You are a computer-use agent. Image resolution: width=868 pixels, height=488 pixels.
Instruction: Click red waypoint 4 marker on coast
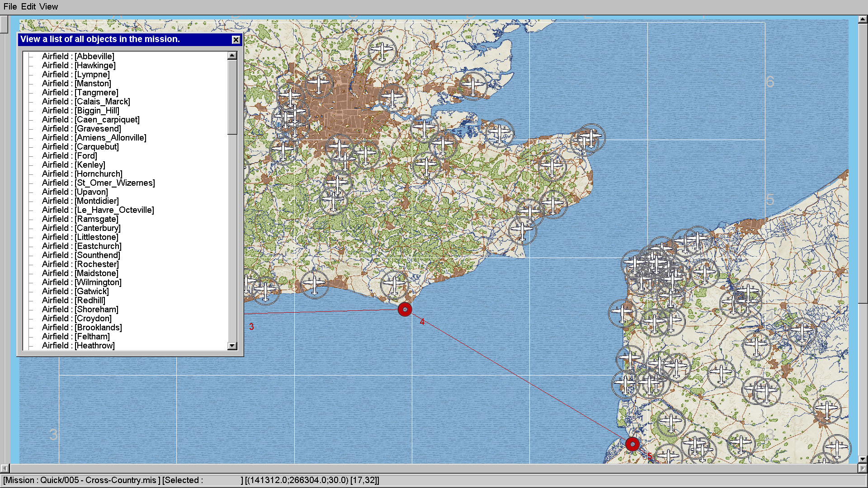[x=405, y=310]
